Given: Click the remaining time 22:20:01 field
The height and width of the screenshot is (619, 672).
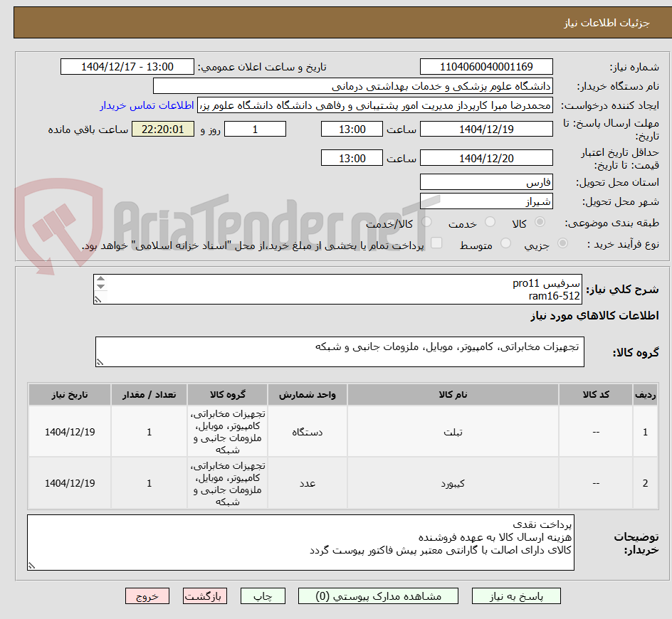Looking at the screenshot, I should (163, 129).
